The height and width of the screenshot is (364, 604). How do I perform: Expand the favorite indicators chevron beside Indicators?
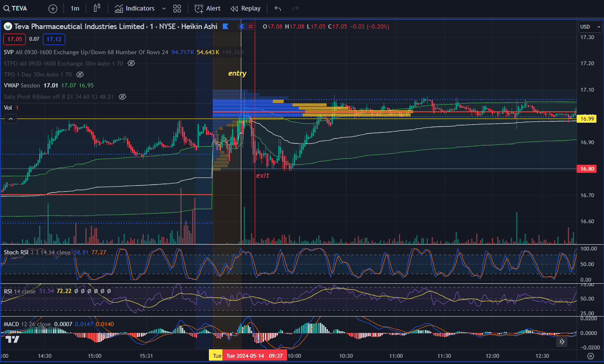point(164,8)
